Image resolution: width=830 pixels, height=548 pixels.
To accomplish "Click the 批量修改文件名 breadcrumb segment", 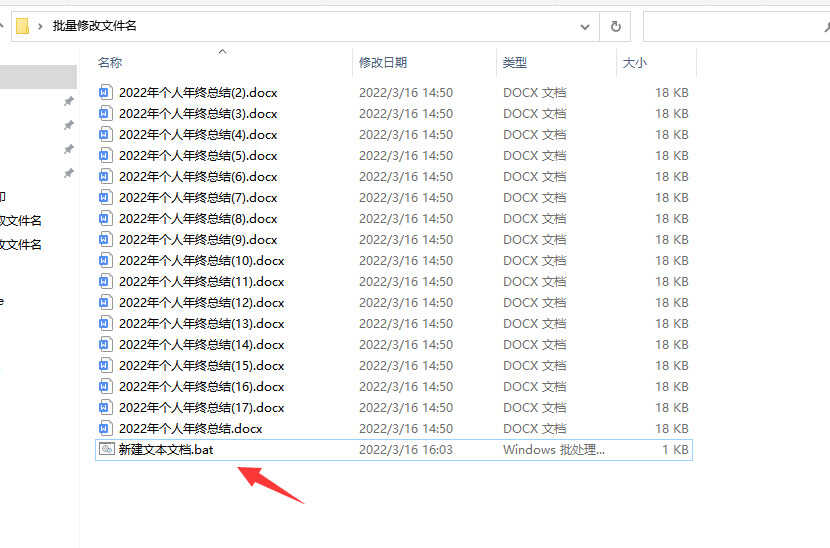I will tap(94, 26).
